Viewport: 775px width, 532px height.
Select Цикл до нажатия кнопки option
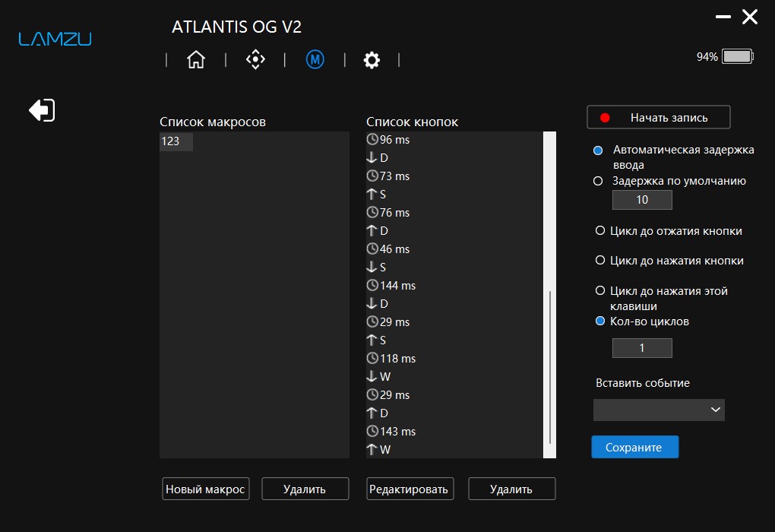(x=600, y=260)
